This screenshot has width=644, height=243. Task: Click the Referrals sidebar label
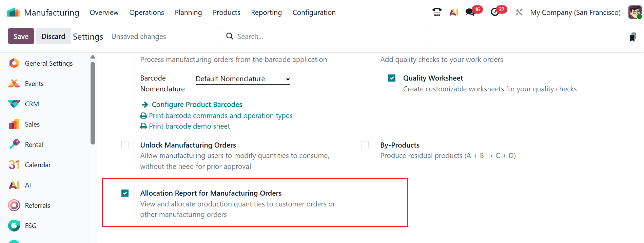[37, 205]
